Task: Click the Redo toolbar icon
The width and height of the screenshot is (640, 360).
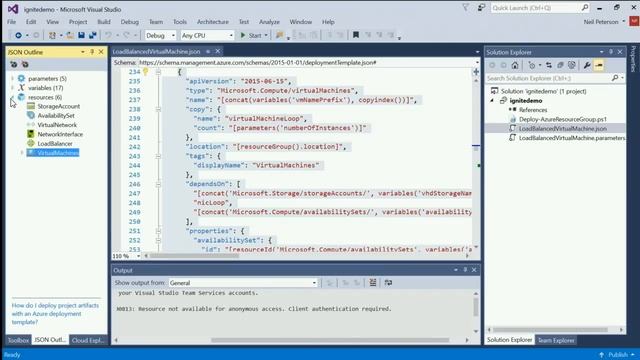Action: click(127, 36)
